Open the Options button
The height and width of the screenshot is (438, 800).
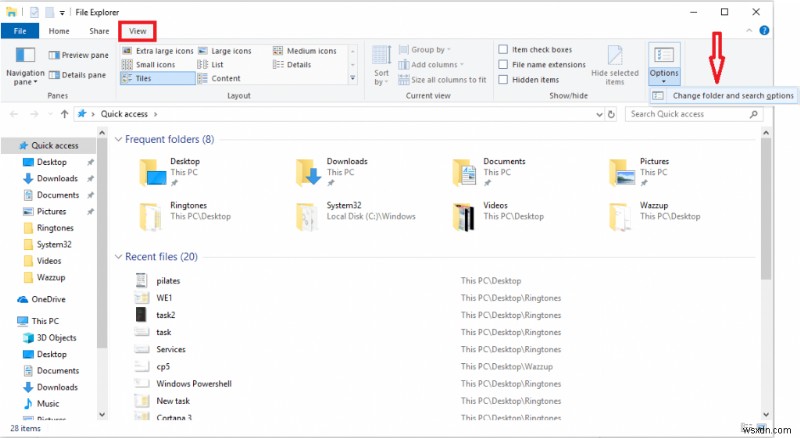tap(664, 64)
